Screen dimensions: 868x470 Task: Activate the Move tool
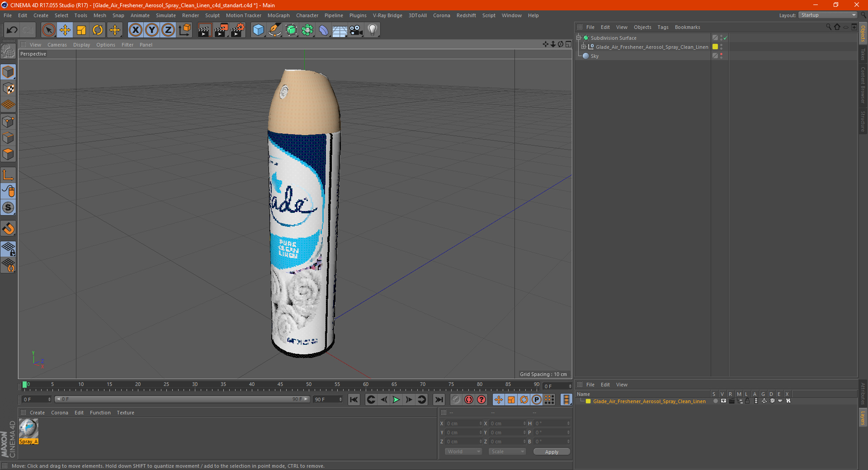(x=65, y=30)
